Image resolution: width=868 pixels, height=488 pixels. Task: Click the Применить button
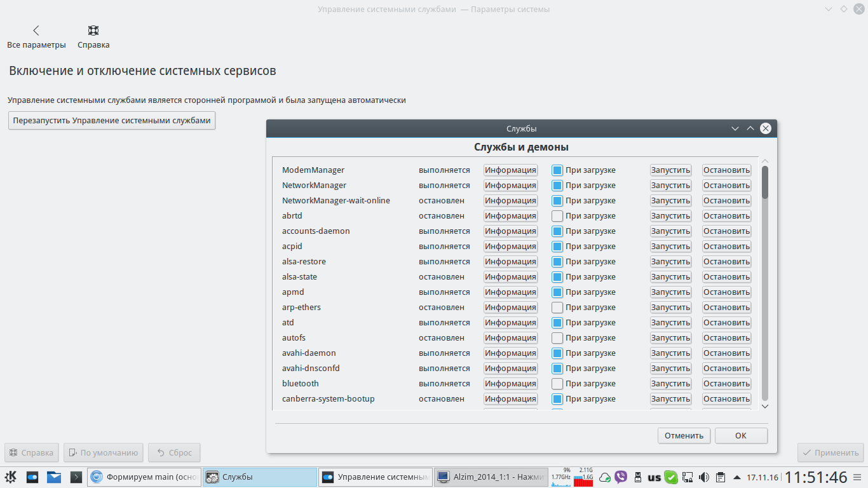[831, 452]
